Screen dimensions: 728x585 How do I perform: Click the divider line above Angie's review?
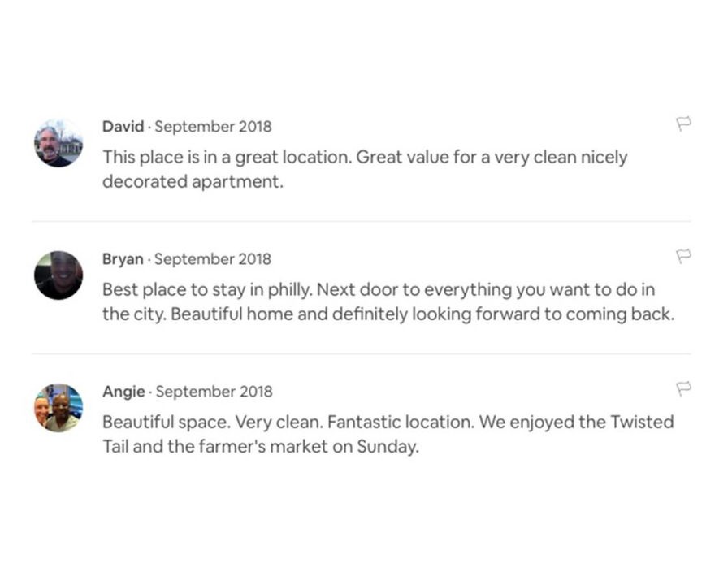point(362,353)
